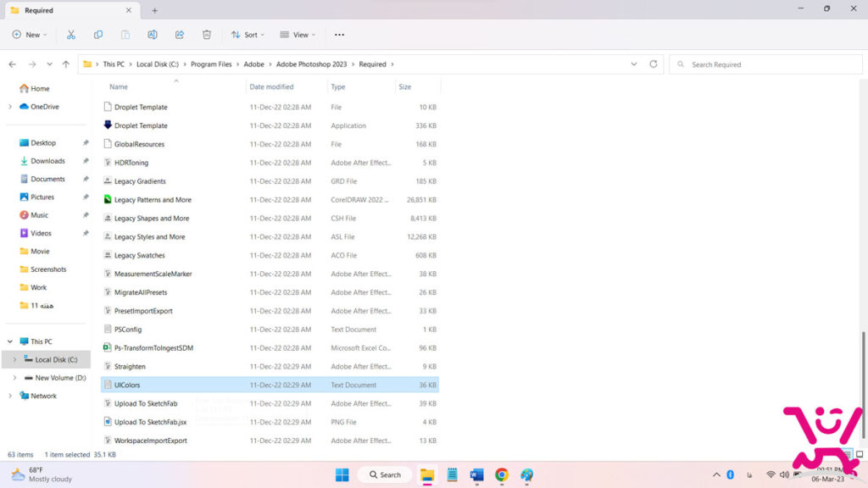
Task: Sort by the Type column header
Action: pos(337,87)
